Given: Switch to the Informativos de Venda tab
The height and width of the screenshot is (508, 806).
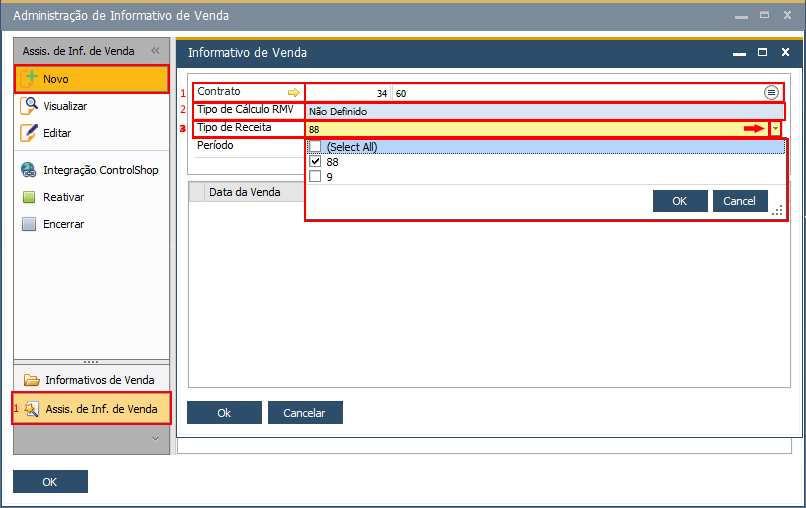Looking at the screenshot, I should point(91,380).
